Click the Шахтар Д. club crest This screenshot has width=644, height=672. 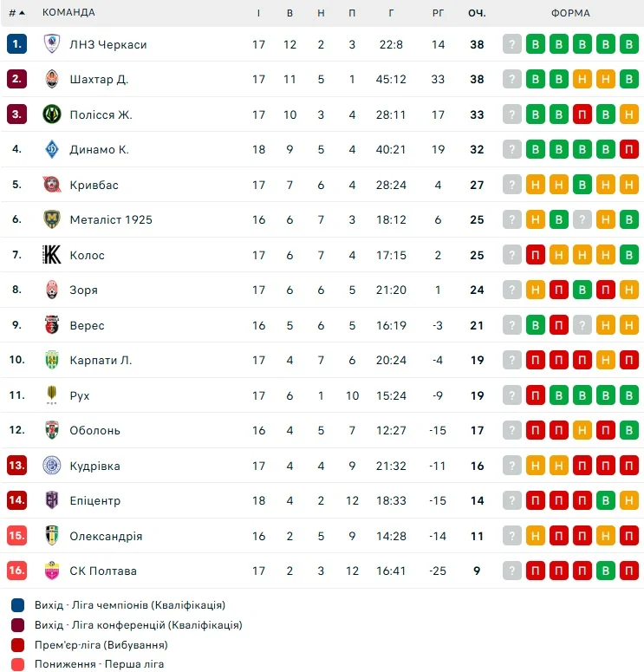coord(52,79)
